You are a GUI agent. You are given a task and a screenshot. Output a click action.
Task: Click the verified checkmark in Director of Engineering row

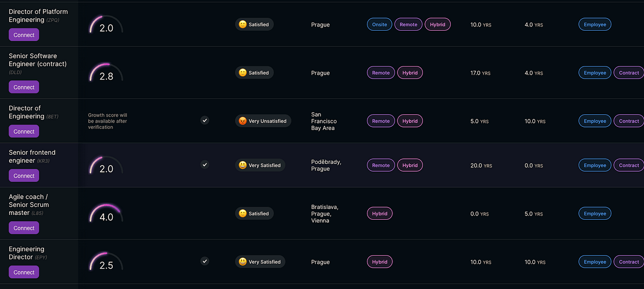204,120
